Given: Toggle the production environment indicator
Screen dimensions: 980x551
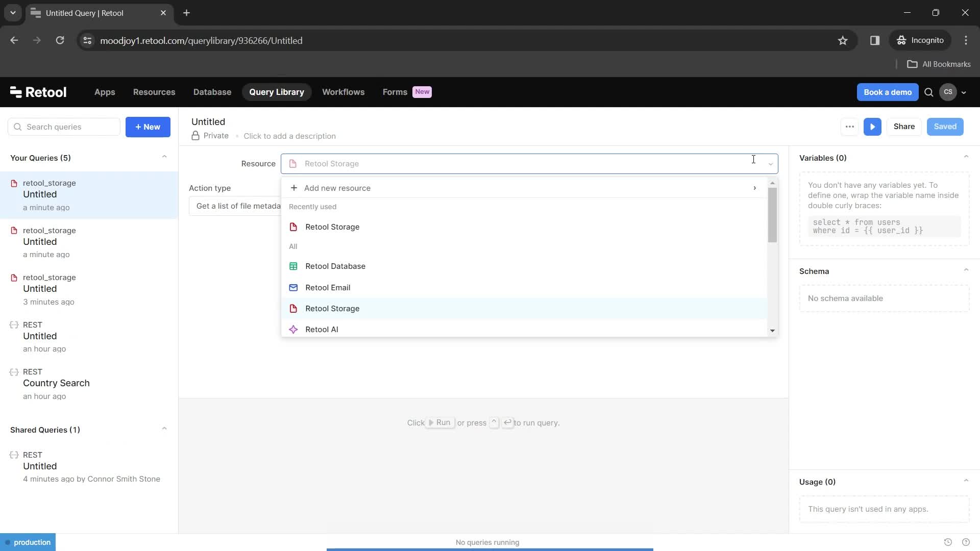Looking at the screenshot, I should click(28, 542).
